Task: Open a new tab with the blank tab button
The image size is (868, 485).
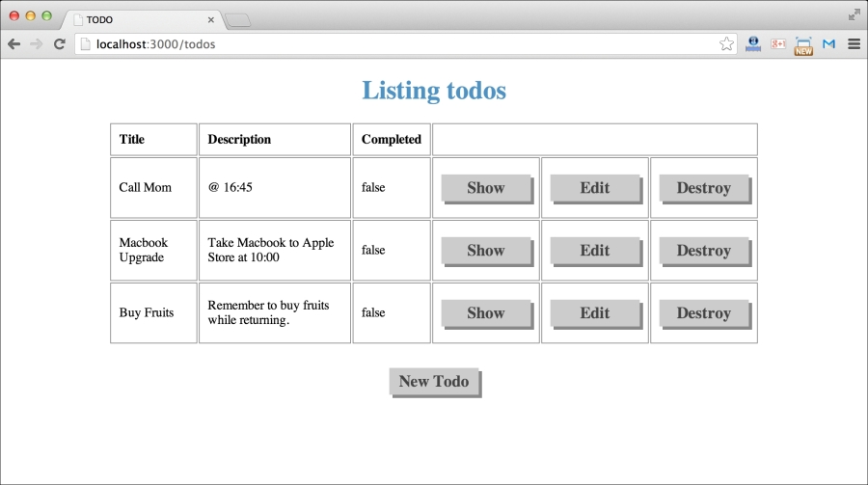Action: coord(238,20)
